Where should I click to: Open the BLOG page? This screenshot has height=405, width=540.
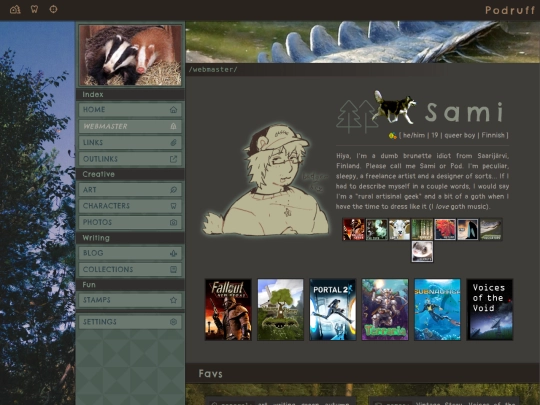click(x=130, y=253)
